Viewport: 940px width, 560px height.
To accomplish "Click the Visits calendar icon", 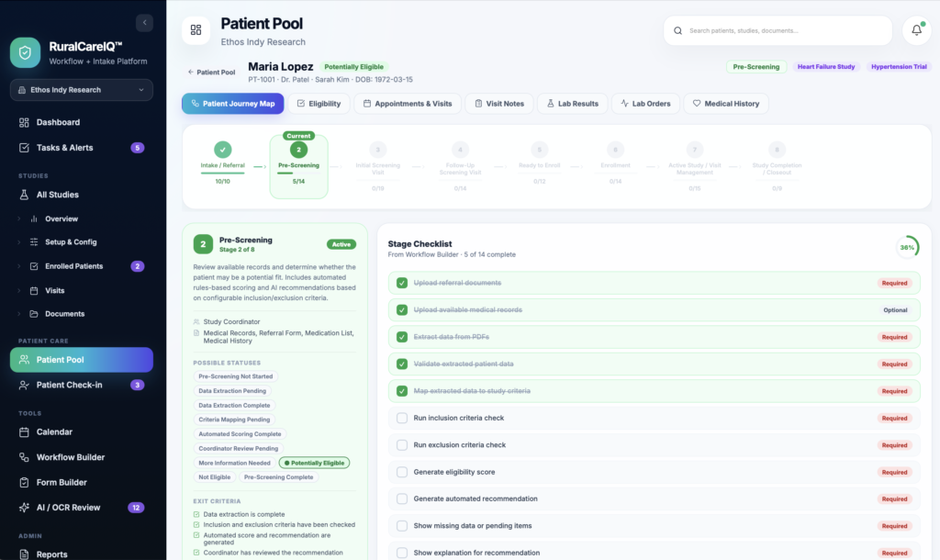I will pyautogui.click(x=34, y=291).
